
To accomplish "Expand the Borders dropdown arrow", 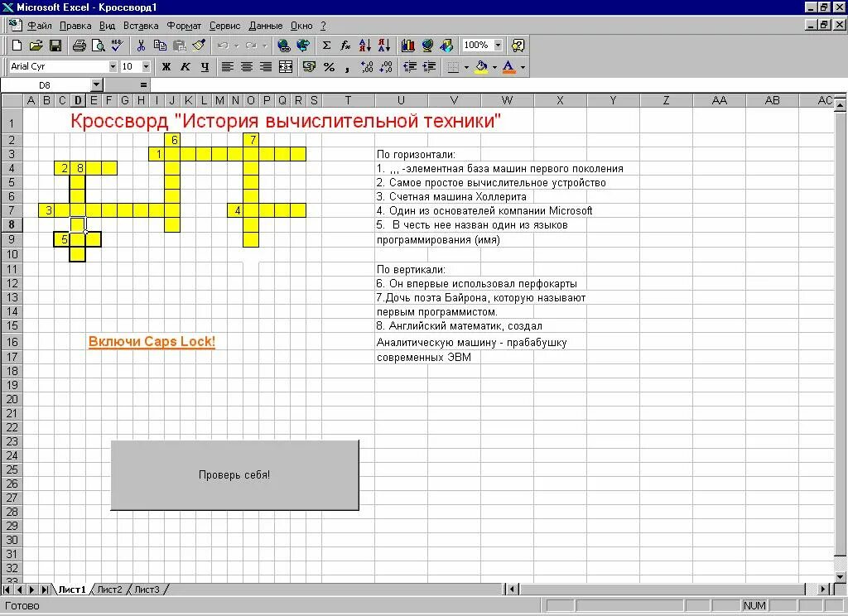I will click(x=467, y=67).
